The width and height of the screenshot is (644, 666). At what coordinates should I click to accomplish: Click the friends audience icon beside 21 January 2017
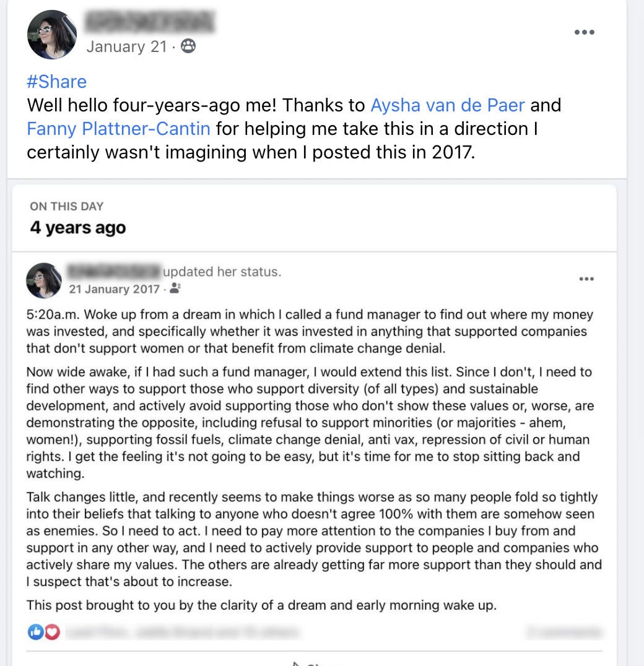pyautogui.click(x=175, y=288)
